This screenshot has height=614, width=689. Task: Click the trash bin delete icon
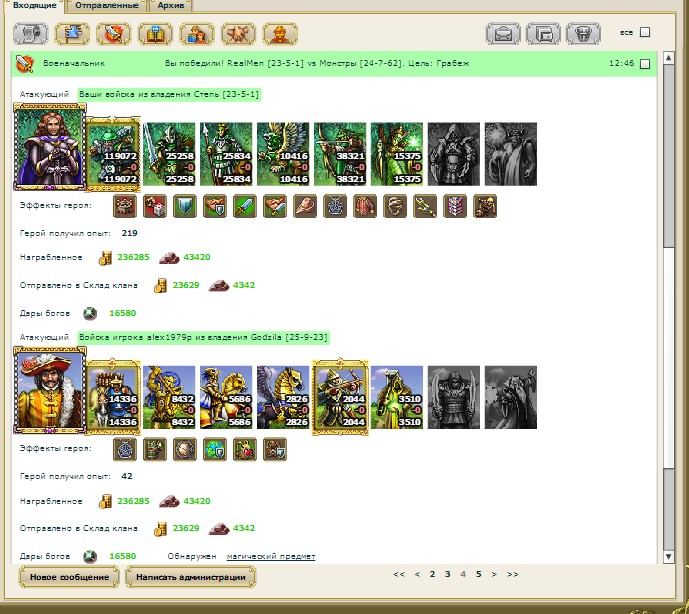[581, 33]
